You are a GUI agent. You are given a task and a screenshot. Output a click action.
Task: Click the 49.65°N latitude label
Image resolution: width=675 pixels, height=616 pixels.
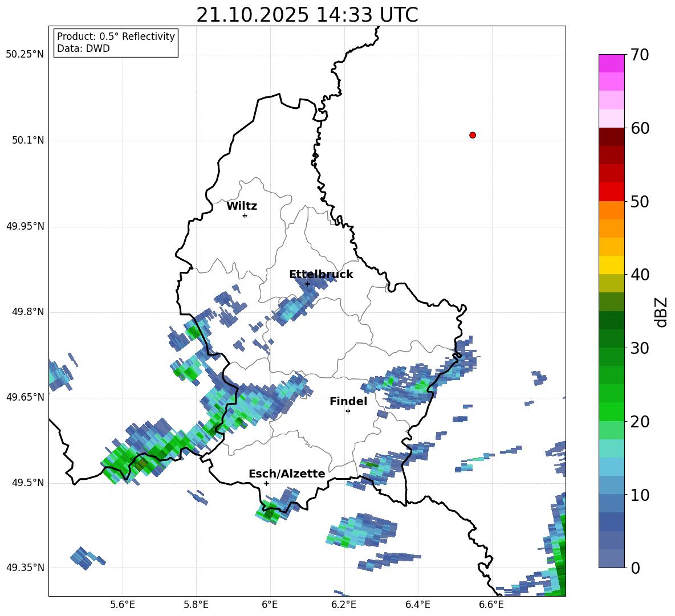[x=25, y=397]
